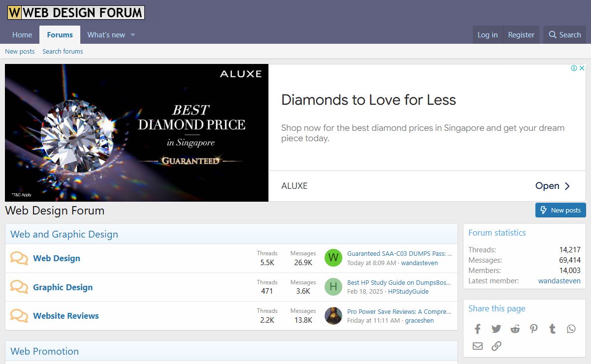Image resolution: width=591 pixels, height=364 pixels.
Task: Open the Pro Power Save Reviews thread
Action: (x=399, y=311)
